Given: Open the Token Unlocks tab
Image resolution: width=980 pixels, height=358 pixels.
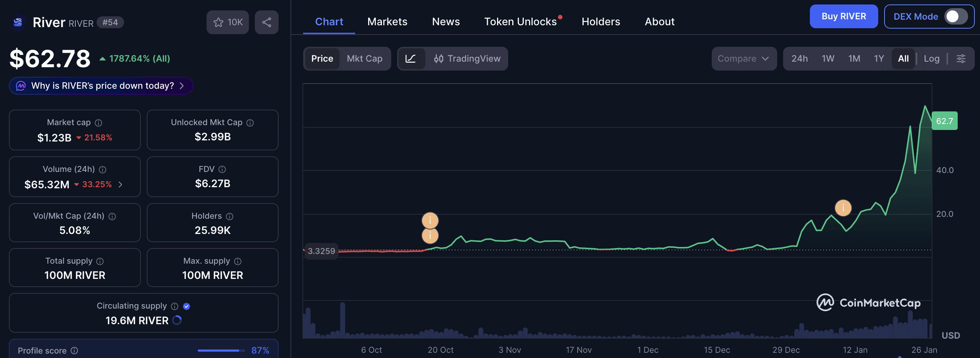Looking at the screenshot, I should (520, 21).
